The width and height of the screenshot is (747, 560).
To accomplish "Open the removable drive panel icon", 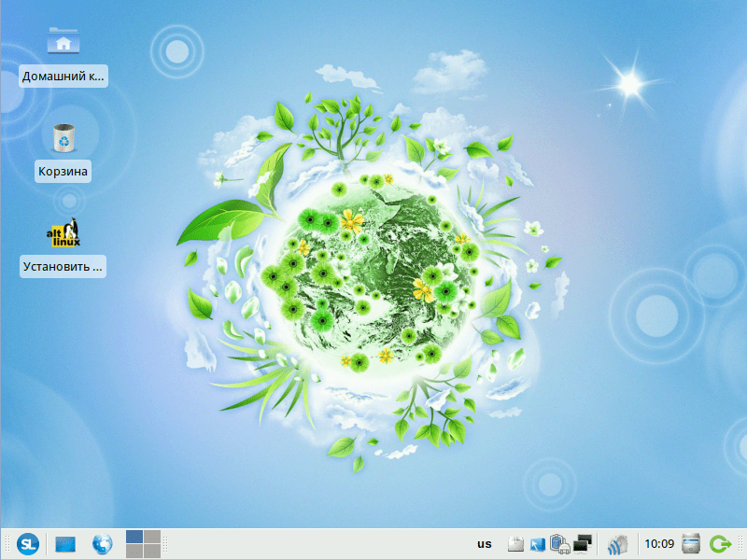I will (691, 544).
